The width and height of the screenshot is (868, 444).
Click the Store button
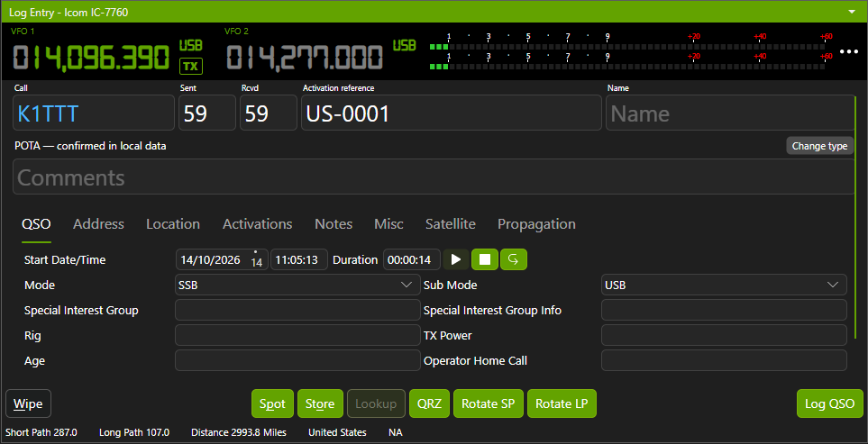[320, 403]
